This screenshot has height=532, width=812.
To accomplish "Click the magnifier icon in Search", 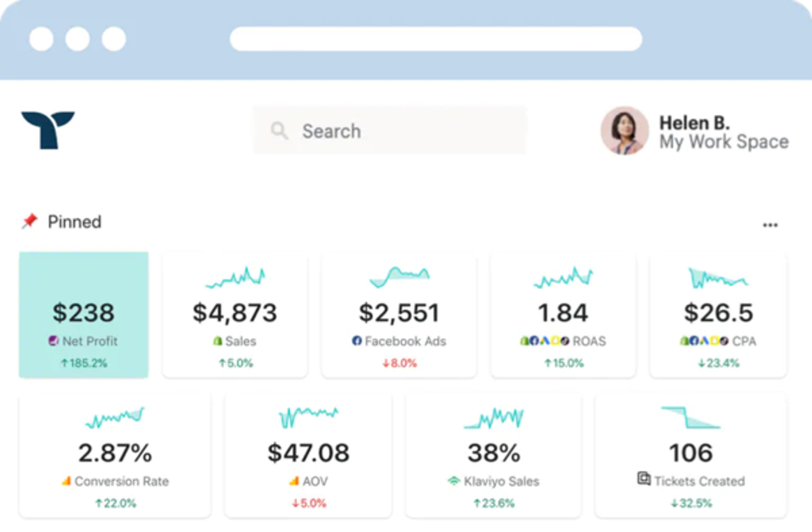I will click(280, 131).
